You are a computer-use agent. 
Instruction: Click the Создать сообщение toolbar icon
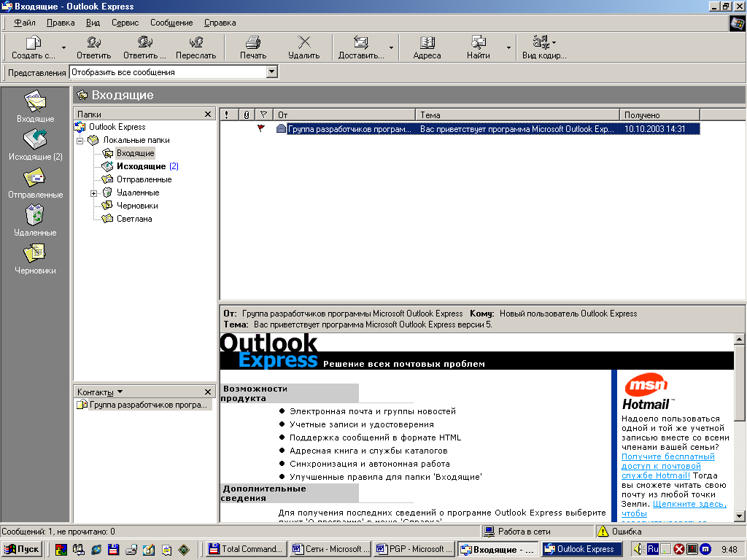(x=33, y=43)
